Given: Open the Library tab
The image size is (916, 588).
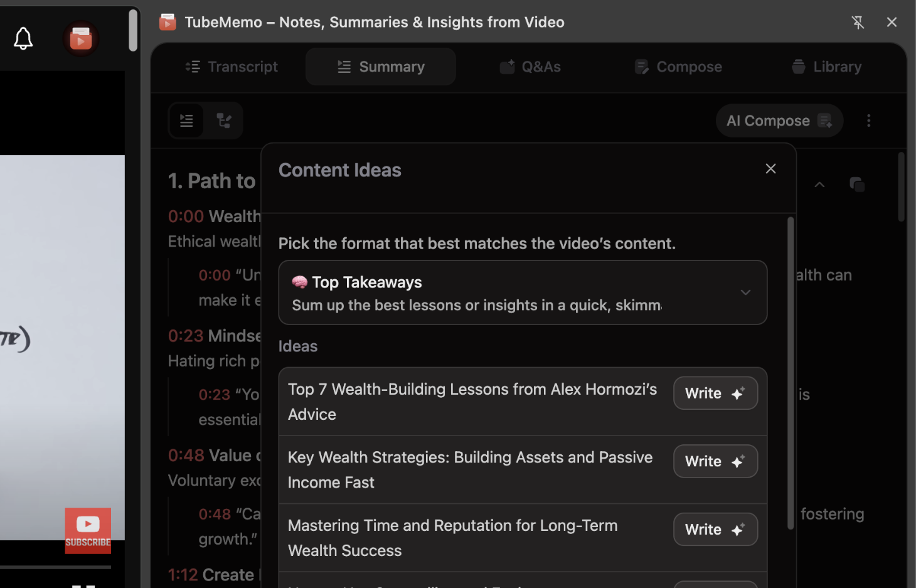Looking at the screenshot, I should point(827,67).
